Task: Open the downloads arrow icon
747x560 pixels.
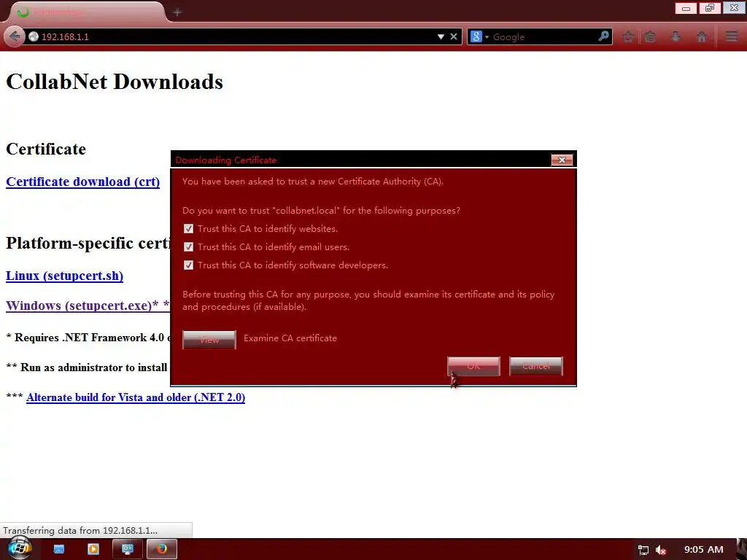Action: pos(676,36)
